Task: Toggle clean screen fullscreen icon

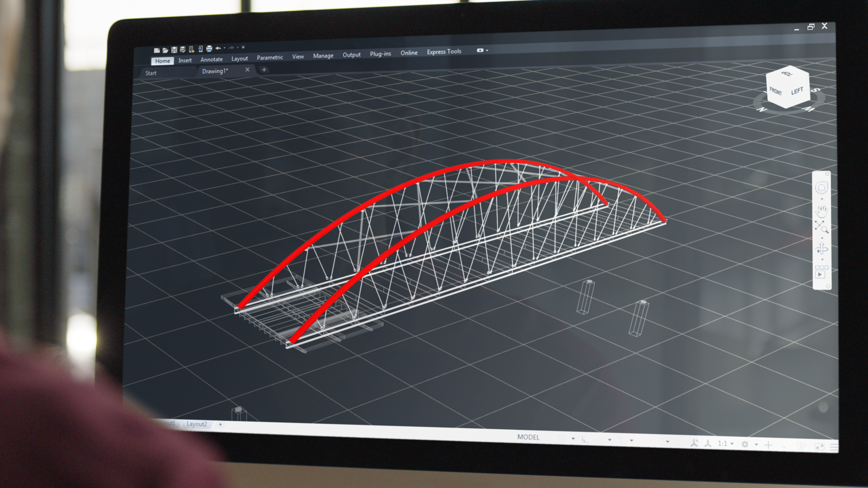Action: [x=820, y=446]
